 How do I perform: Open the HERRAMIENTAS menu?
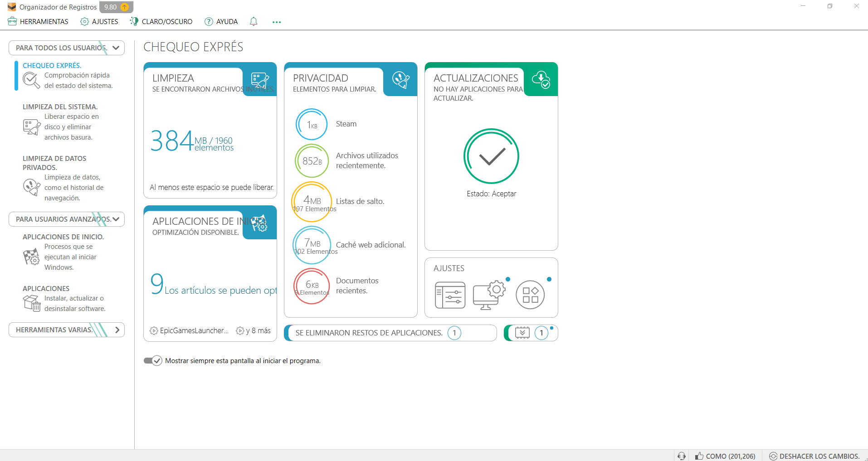38,21
